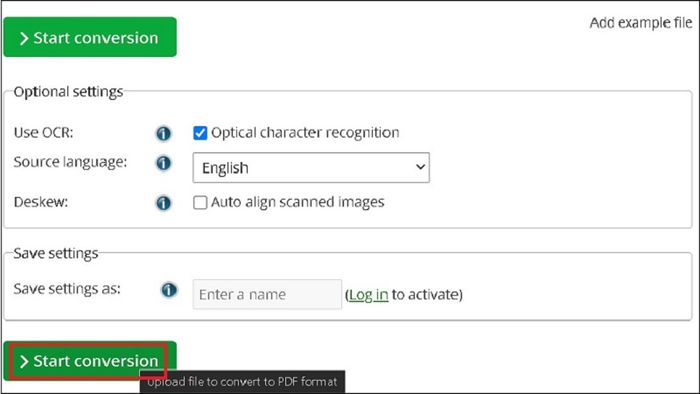Click the Upload file to convert tooltip
The height and width of the screenshot is (394, 700).
click(x=242, y=382)
